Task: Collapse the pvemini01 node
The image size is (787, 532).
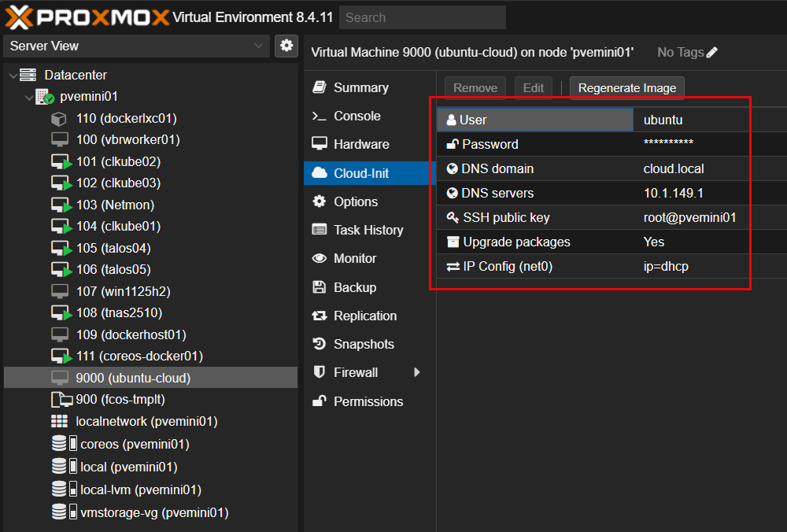Action: 28,98
